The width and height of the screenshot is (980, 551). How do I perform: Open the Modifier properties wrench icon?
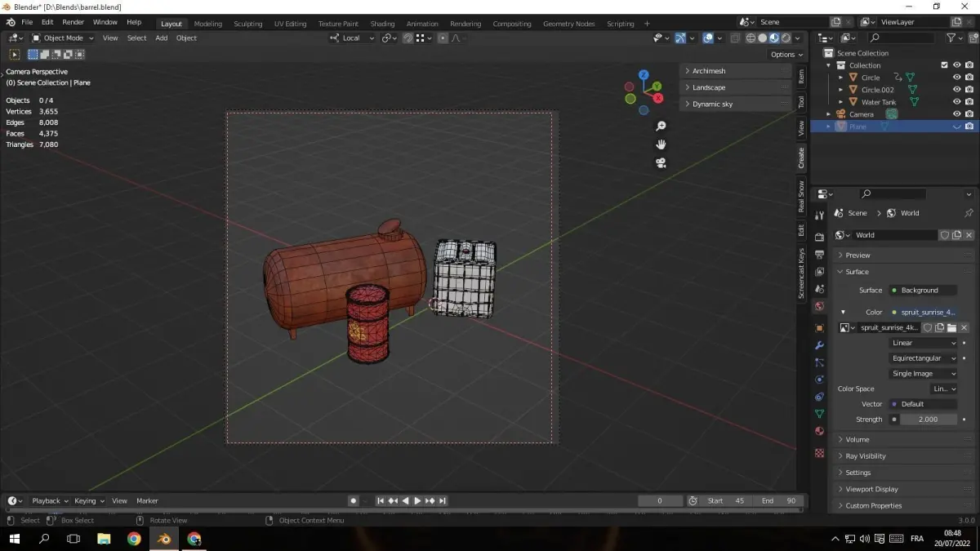tap(819, 345)
